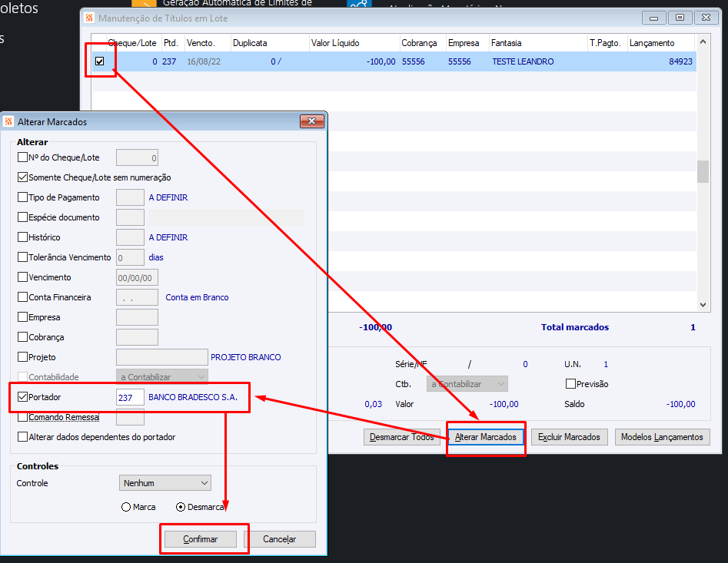Click the grid scrollbar down arrow
This screenshot has width=728, height=563.
point(703,305)
